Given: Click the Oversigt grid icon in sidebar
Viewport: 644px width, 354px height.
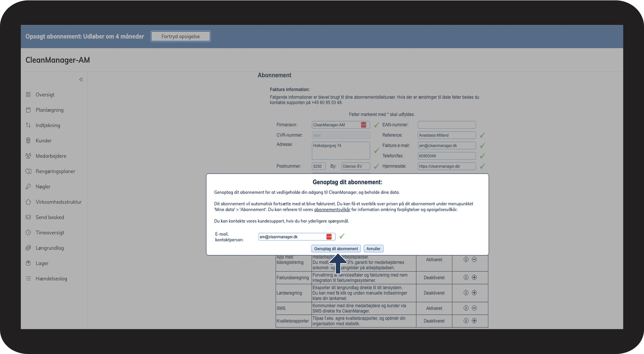Looking at the screenshot, I should (28, 94).
